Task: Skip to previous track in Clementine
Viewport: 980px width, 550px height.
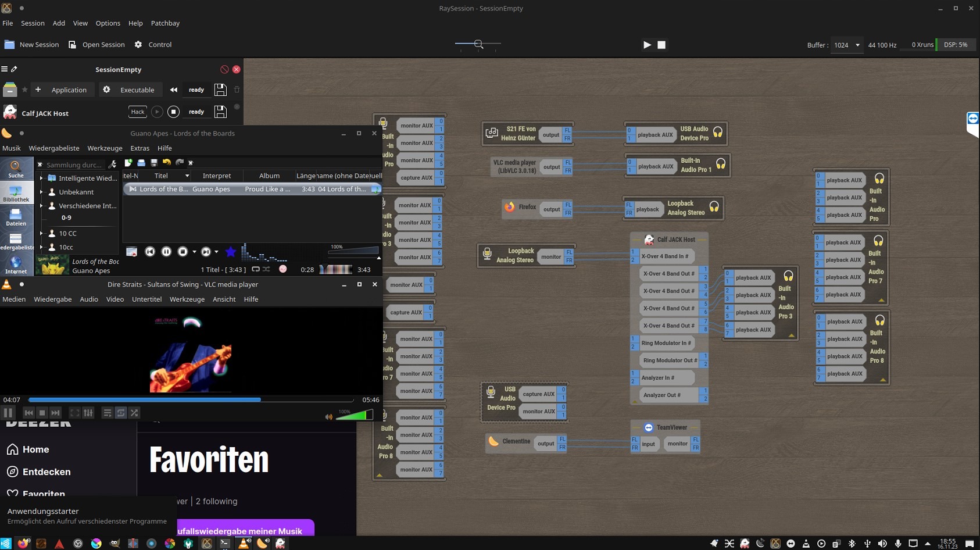Action: [150, 252]
